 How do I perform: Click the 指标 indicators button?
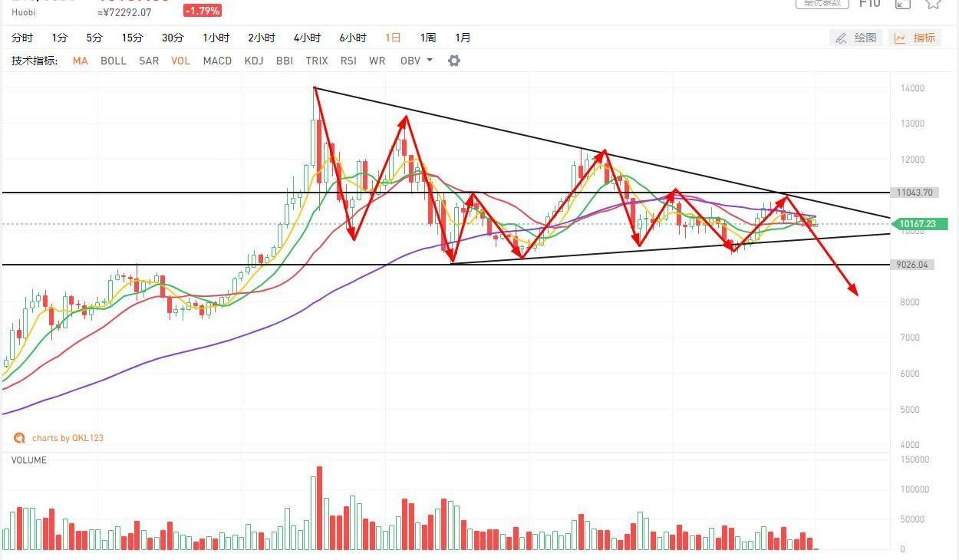pyautogui.click(x=916, y=38)
